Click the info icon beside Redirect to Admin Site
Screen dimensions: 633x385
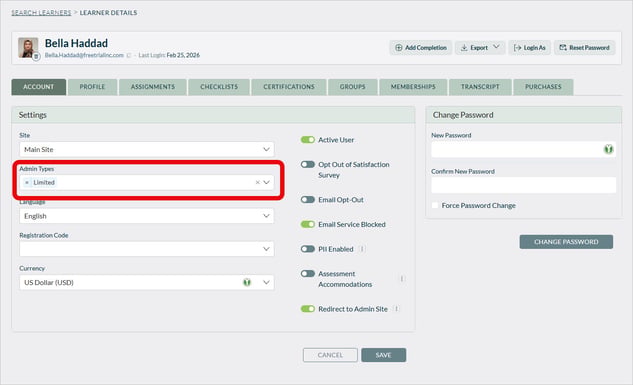[396, 309]
